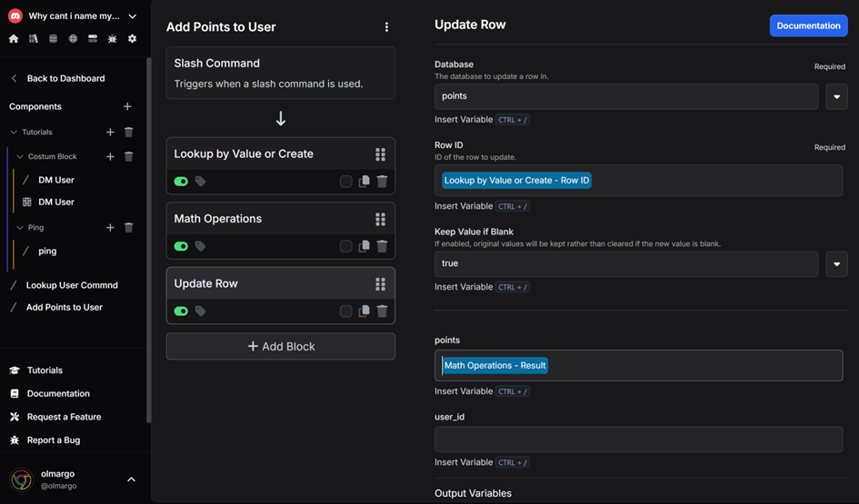Screen dimensions: 859x504
Task: Grab the drag handle of Lookup by Value or Create
Action: coord(380,154)
